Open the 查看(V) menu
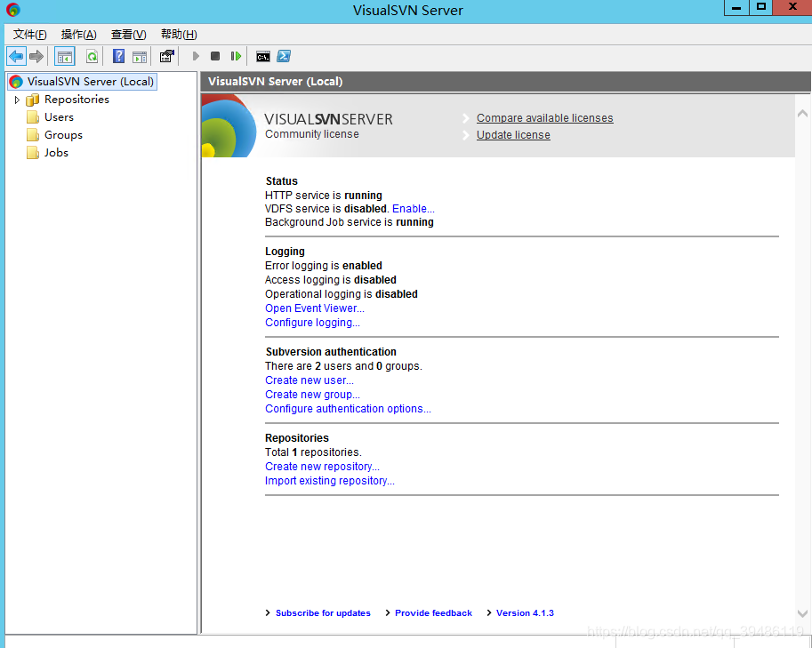This screenshot has width=812, height=648. point(128,34)
